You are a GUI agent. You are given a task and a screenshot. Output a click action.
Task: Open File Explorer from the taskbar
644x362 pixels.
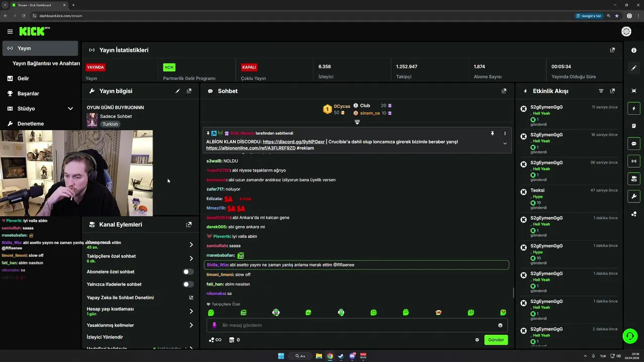click(x=319, y=356)
